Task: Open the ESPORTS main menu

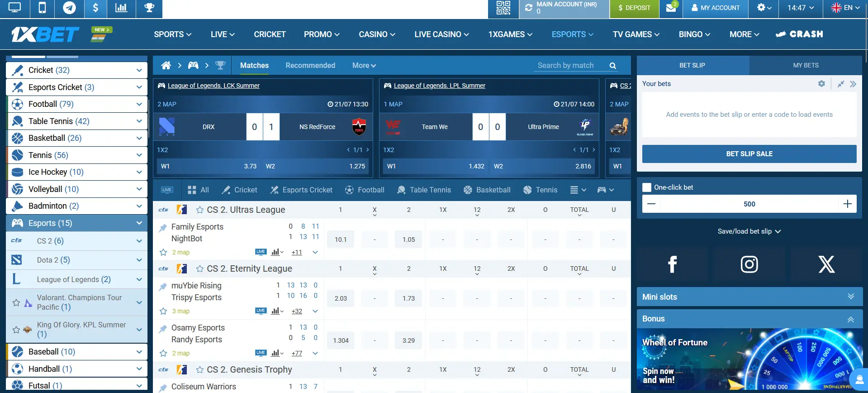Action: pyautogui.click(x=572, y=34)
